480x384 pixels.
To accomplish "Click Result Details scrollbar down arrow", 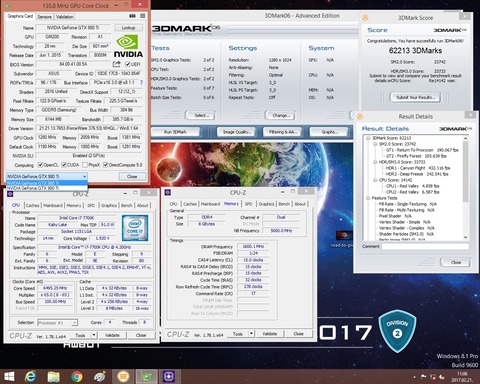I will point(465,237).
